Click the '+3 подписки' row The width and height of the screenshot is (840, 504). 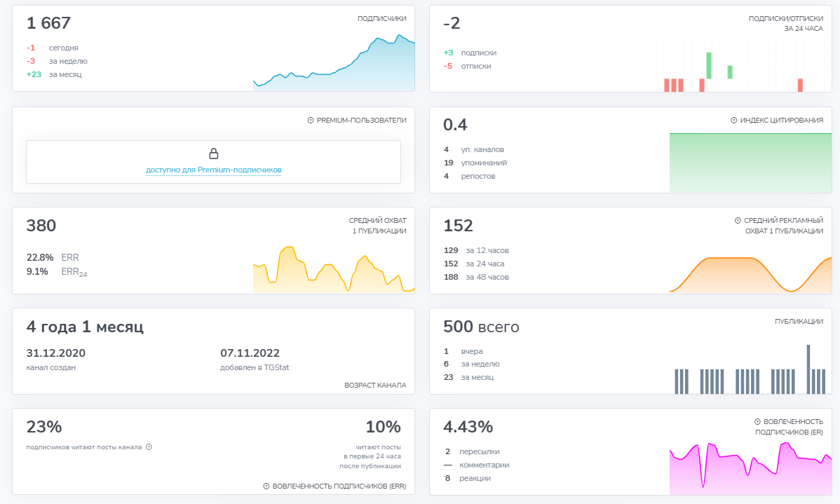pyautogui.click(x=470, y=53)
